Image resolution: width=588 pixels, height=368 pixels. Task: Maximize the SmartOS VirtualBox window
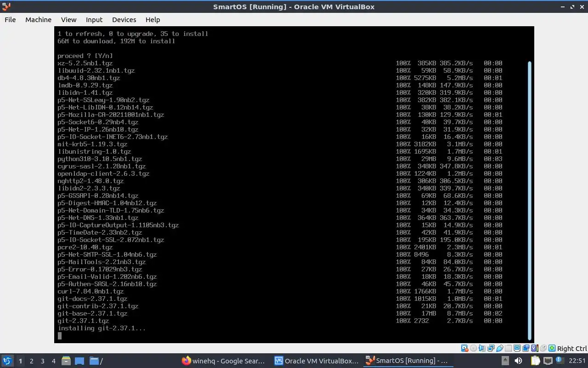[x=572, y=7]
